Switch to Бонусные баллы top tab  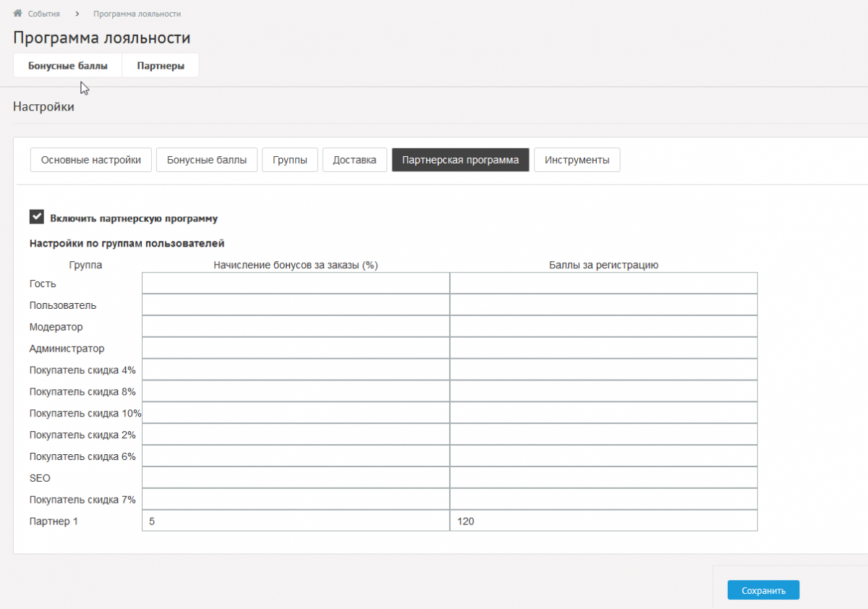(68, 66)
